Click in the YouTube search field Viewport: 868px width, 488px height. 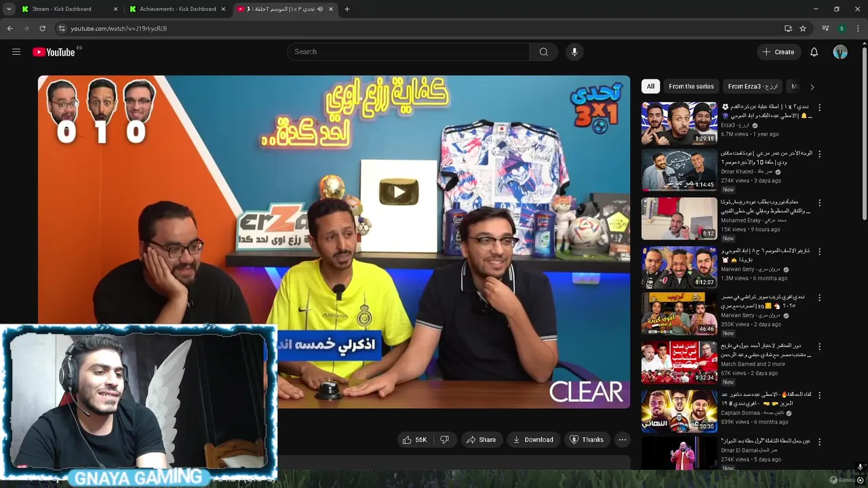pos(408,52)
